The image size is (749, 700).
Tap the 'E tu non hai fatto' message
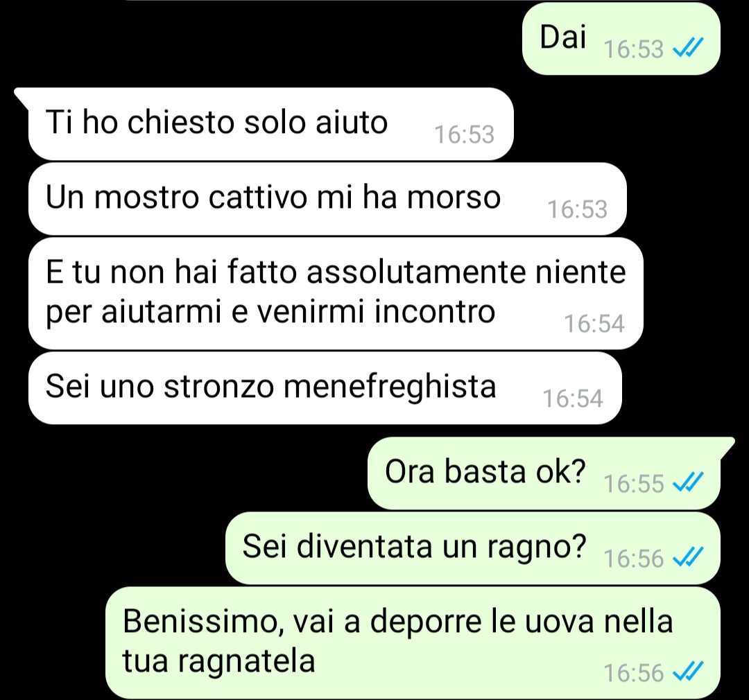[336, 293]
